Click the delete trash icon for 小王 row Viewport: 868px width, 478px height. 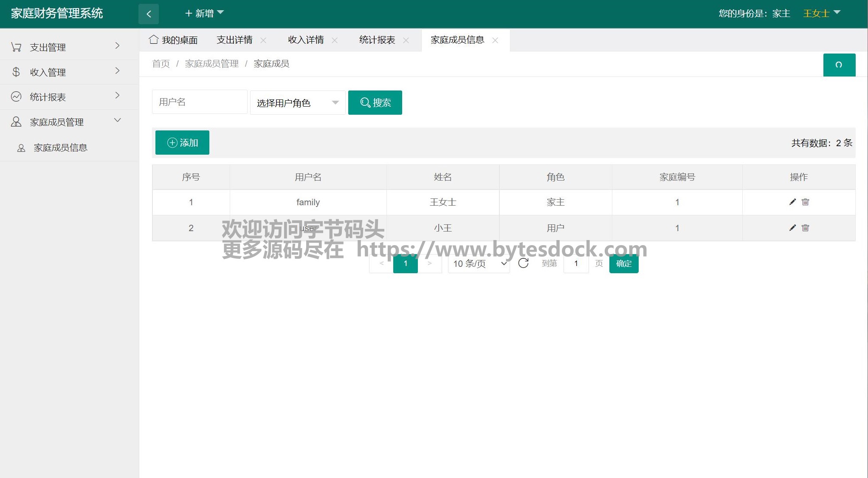point(805,228)
